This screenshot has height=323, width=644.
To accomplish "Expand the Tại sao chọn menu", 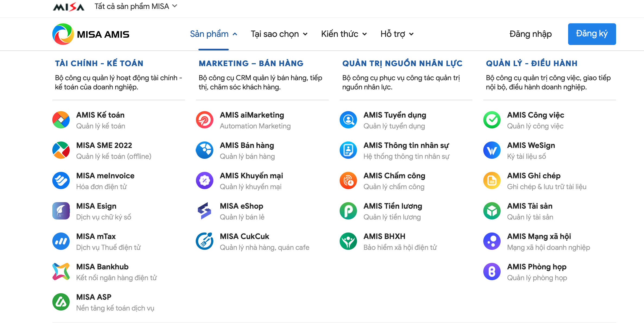I will (x=279, y=34).
